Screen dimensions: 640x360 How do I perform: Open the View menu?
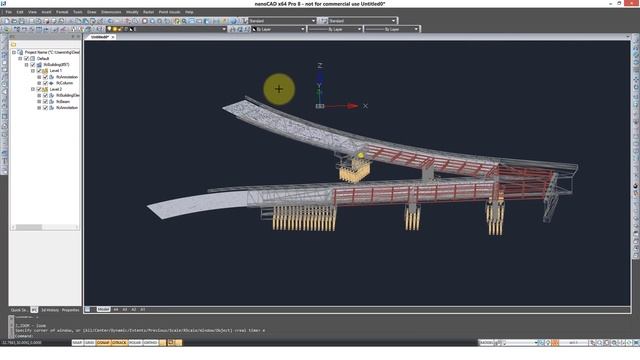pyautogui.click(x=32, y=12)
